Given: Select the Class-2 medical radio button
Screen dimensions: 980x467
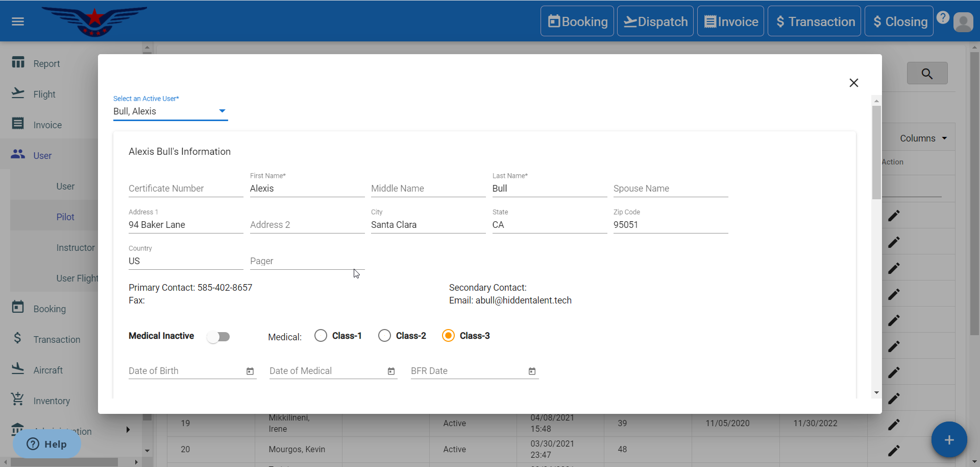Looking at the screenshot, I should [385, 336].
